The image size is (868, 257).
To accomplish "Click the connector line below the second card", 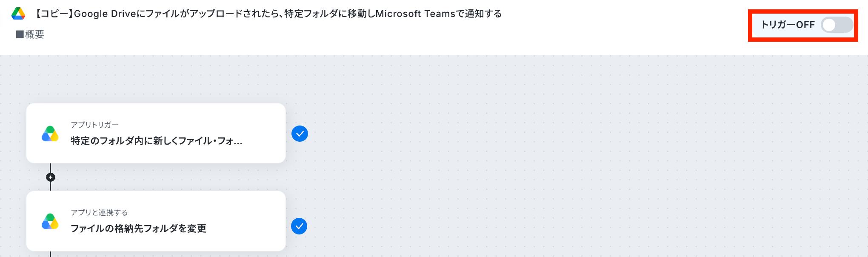I will coord(50,254).
